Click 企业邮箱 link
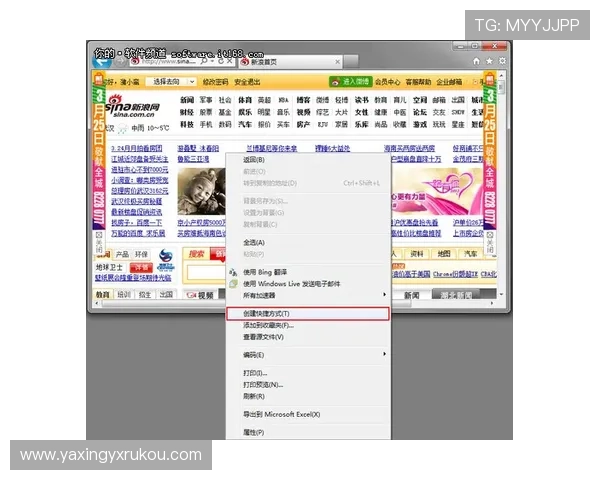The width and height of the screenshot is (600, 480). (449, 82)
